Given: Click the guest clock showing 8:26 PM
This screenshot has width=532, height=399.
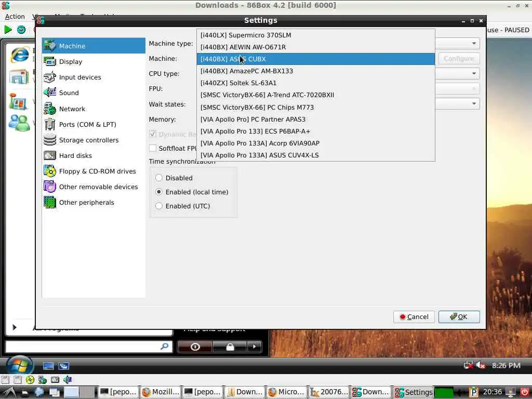Looking at the screenshot, I should click(506, 365).
